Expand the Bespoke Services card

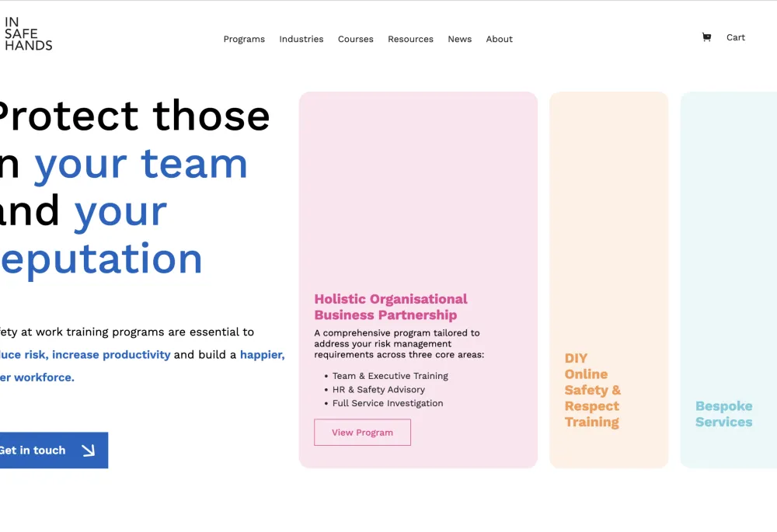point(729,280)
